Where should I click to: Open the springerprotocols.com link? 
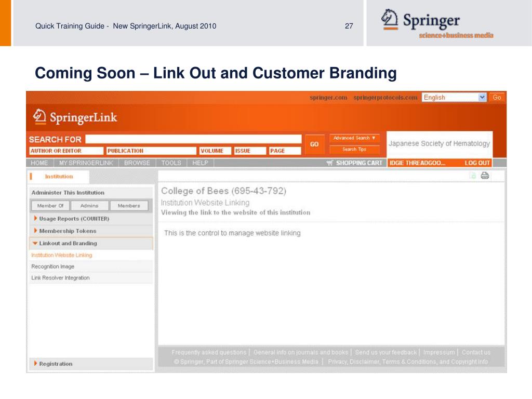coord(385,97)
